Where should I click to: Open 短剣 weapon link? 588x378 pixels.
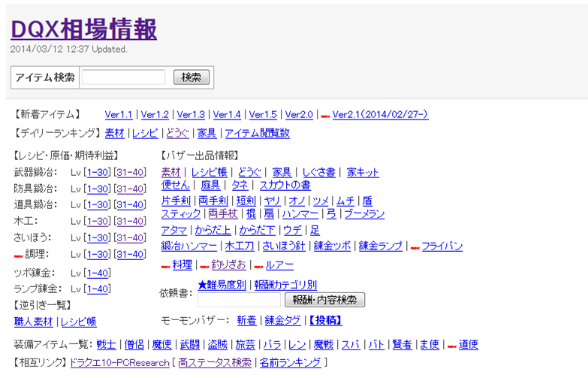[246, 201]
